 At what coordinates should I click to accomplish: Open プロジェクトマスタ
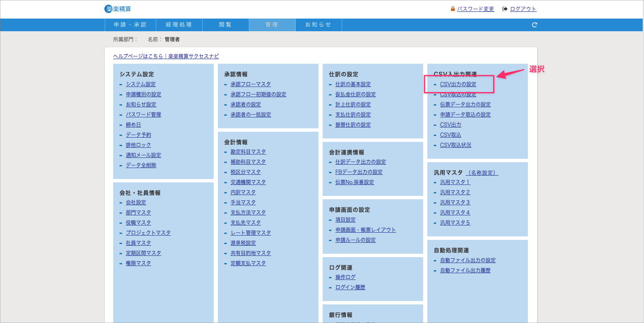point(148,233)
